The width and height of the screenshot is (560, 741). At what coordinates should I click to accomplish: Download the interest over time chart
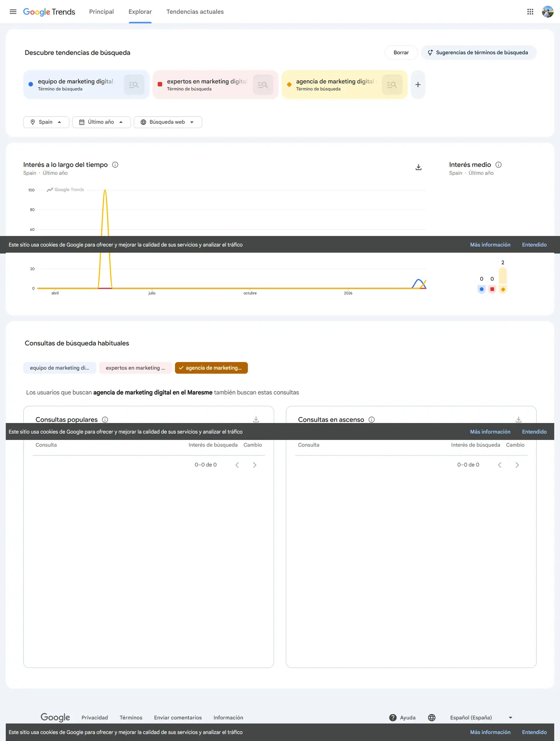coord(418,167)
